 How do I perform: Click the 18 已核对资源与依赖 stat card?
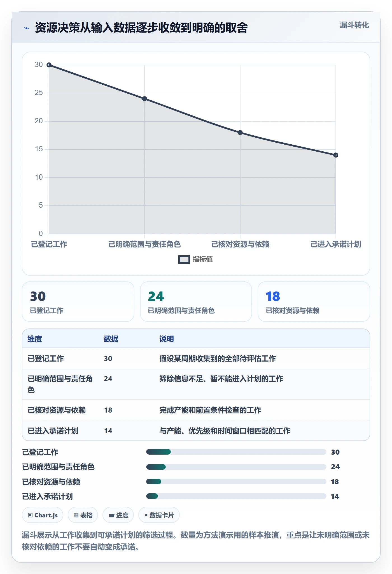click(314, 302)
